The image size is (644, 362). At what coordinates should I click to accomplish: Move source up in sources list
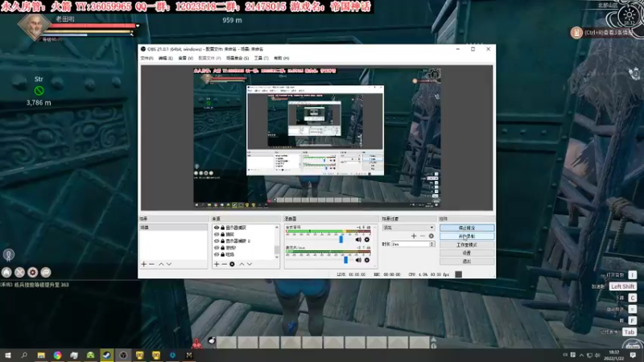(x=242, y=265)
